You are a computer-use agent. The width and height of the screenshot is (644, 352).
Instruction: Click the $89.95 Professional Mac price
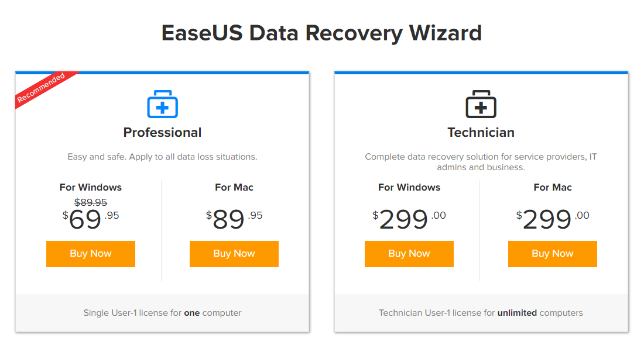pos(234,219)
